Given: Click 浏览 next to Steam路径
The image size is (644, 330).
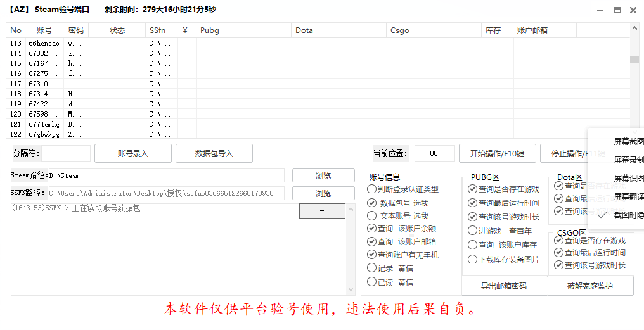Looking at the screenshot, I should [323, 175].
